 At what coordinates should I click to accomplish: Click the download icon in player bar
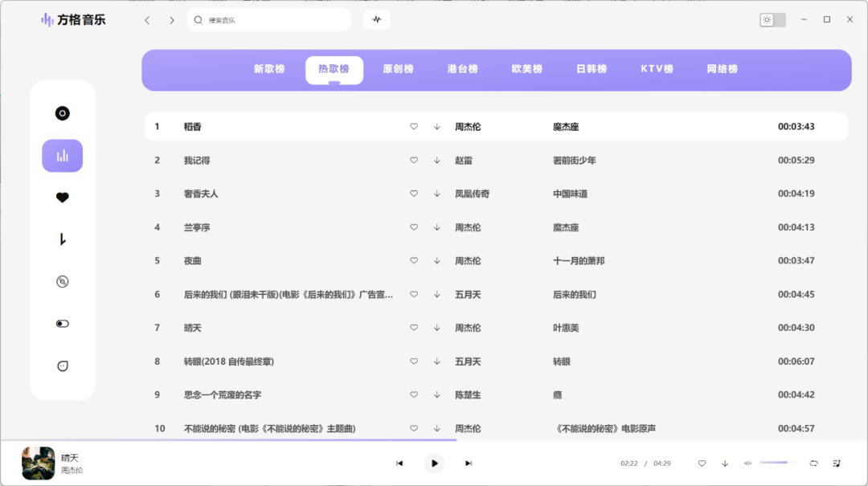click(725, 464)
